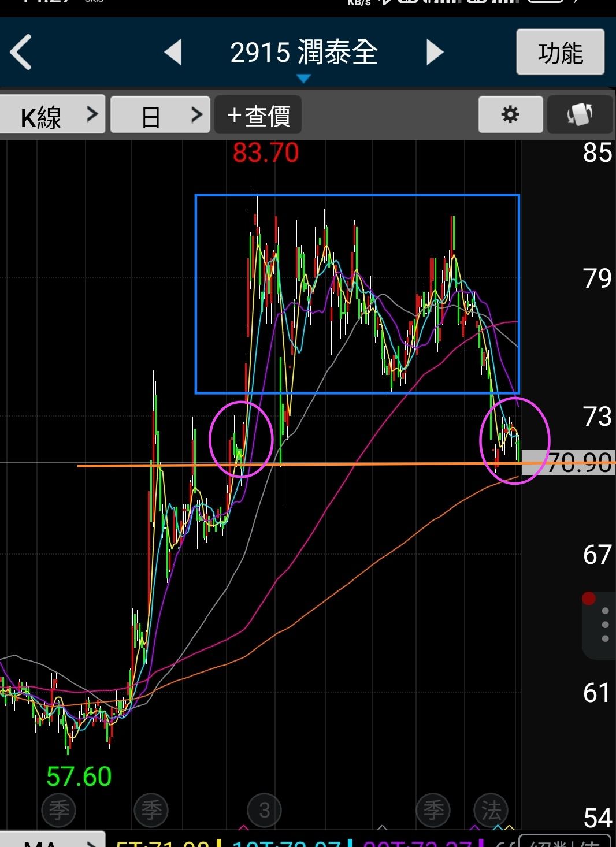This screenshot has height=847, width=616.
Task: Open the 功能 menu button
Action: (x=560, y=52)
